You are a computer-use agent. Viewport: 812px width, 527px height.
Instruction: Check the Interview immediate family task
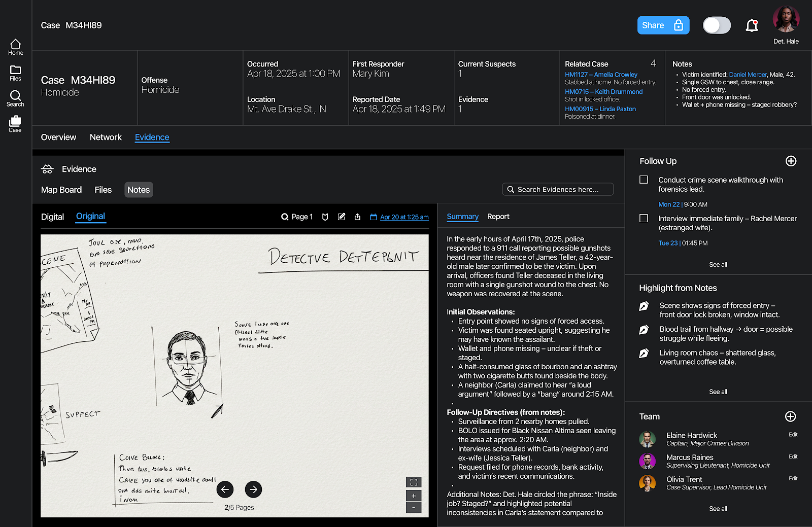644,218
